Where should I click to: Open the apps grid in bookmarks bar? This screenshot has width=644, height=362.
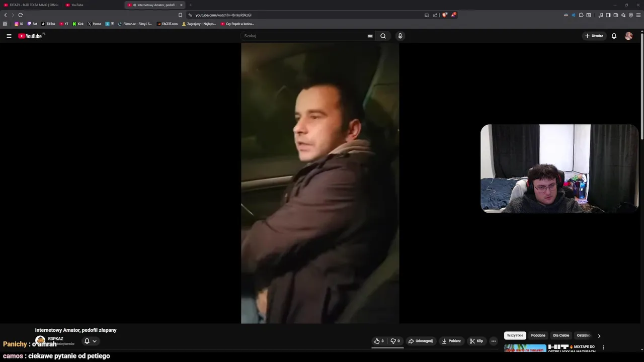point(5,24)
